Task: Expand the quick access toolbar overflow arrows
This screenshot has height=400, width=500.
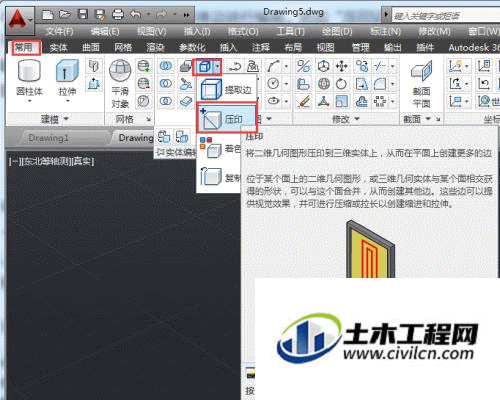Action: [x=186, y=15]
